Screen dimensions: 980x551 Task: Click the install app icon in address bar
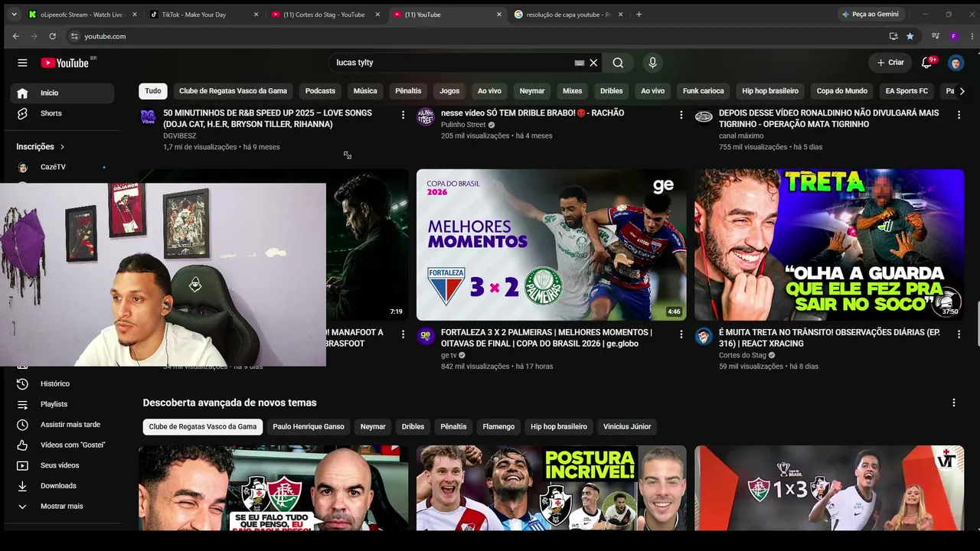pos(893,36)
